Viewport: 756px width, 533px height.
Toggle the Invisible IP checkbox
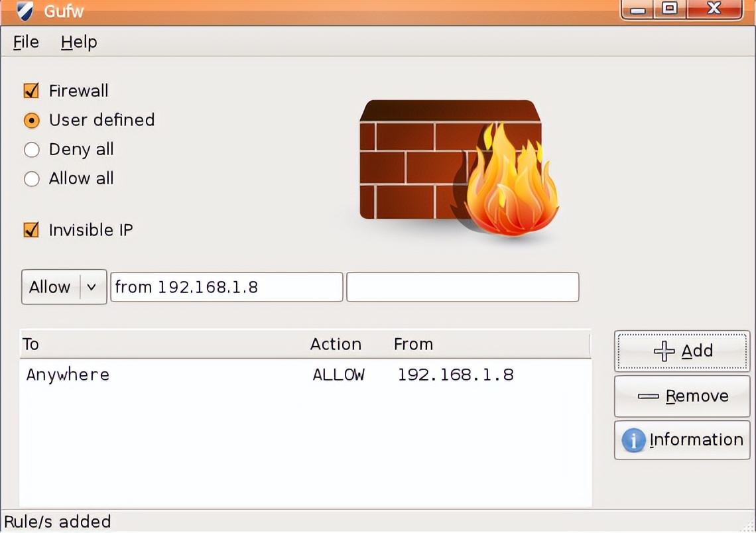tap(31, 230)
